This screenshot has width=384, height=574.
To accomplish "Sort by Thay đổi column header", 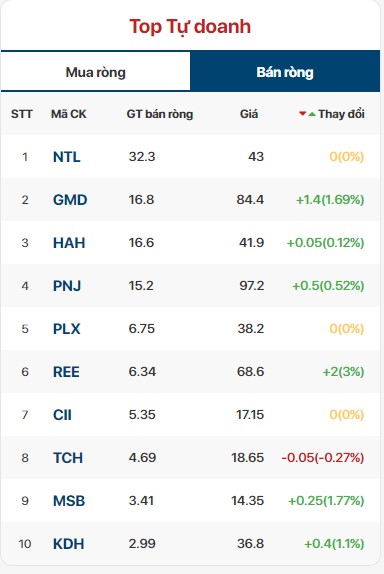I will 341,114.
